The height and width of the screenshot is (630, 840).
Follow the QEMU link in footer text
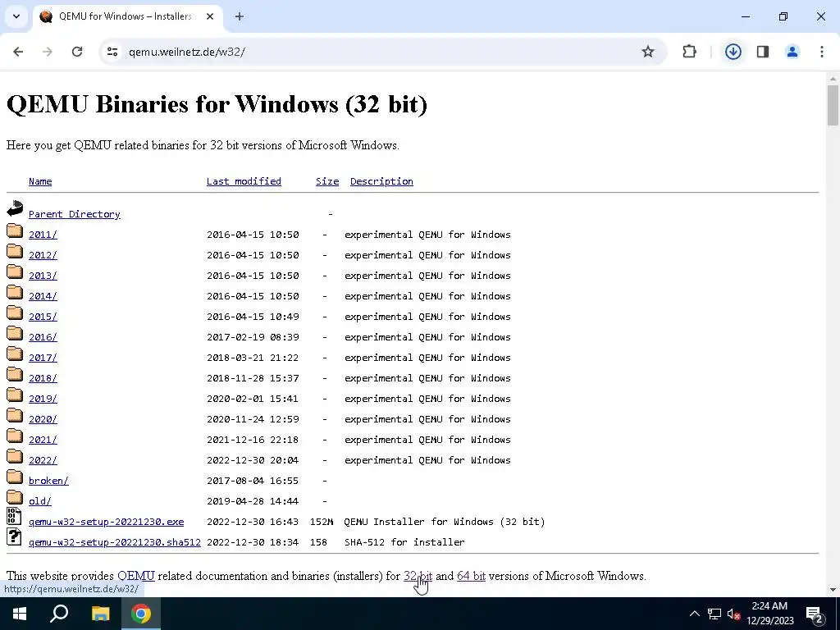(x=136, y=576)
